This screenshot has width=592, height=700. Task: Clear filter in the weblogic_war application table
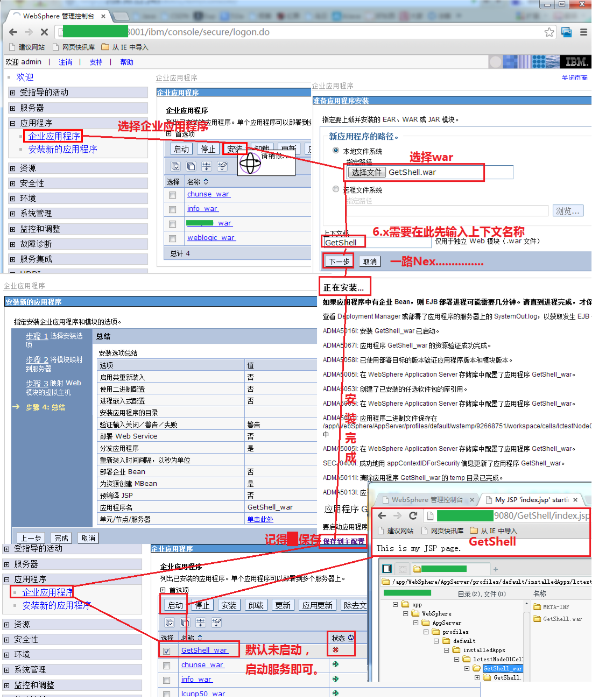click(x=222, y=166)
